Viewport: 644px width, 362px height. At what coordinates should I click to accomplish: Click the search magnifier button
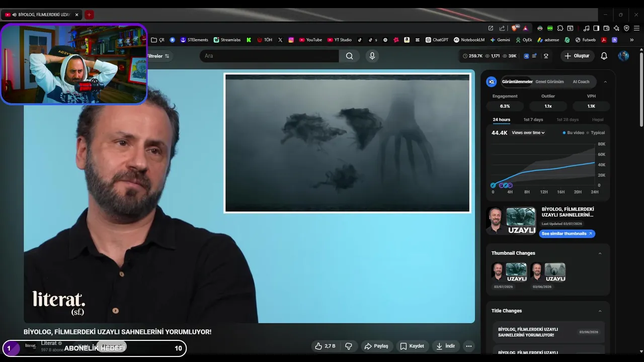[349, 56]
